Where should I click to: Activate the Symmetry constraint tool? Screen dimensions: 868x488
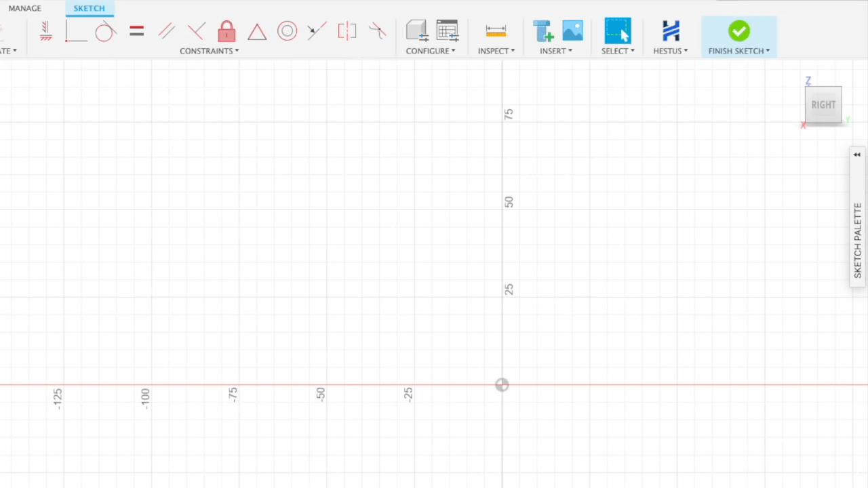click(x=347, y=31)
